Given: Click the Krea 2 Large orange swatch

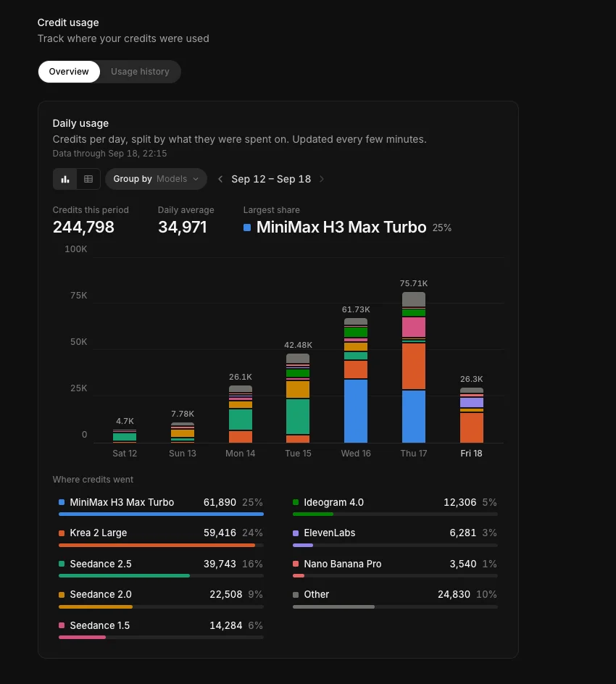Looking at the screenshot, I should (62, 533).
